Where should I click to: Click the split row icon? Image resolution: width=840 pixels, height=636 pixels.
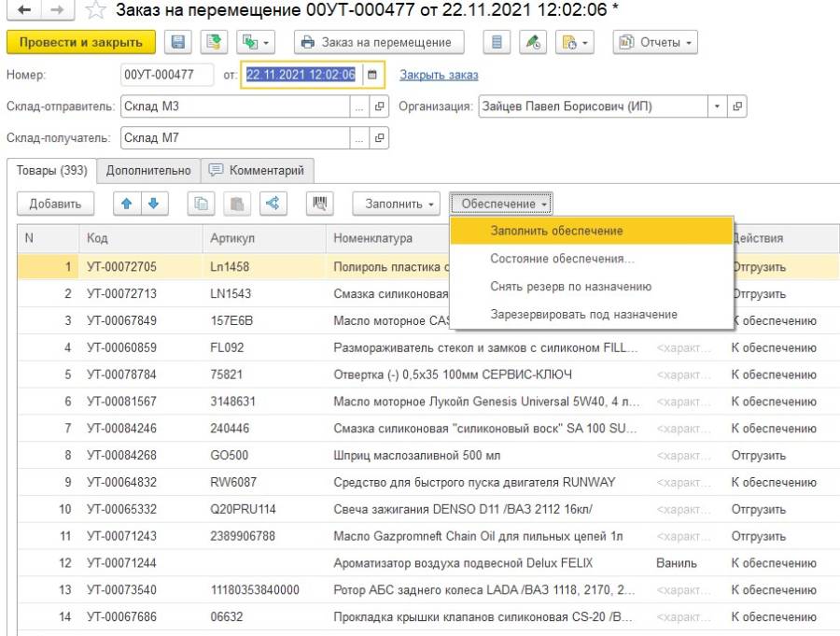tap(273, 203)
